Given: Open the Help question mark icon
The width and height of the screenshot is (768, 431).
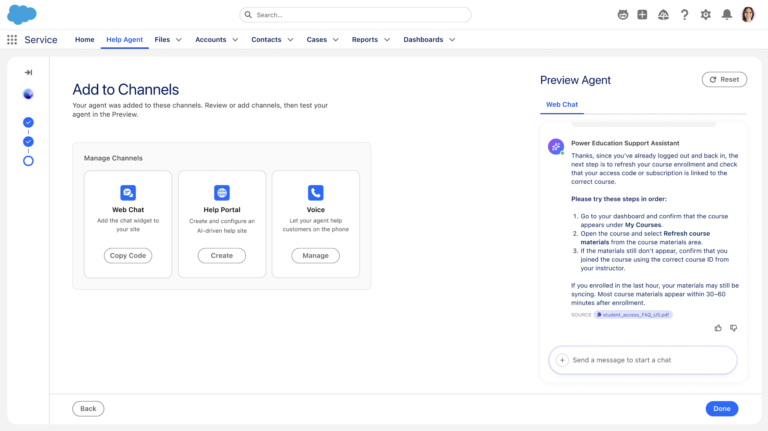Looking at the screenshot, I should [x=684, y=15].
